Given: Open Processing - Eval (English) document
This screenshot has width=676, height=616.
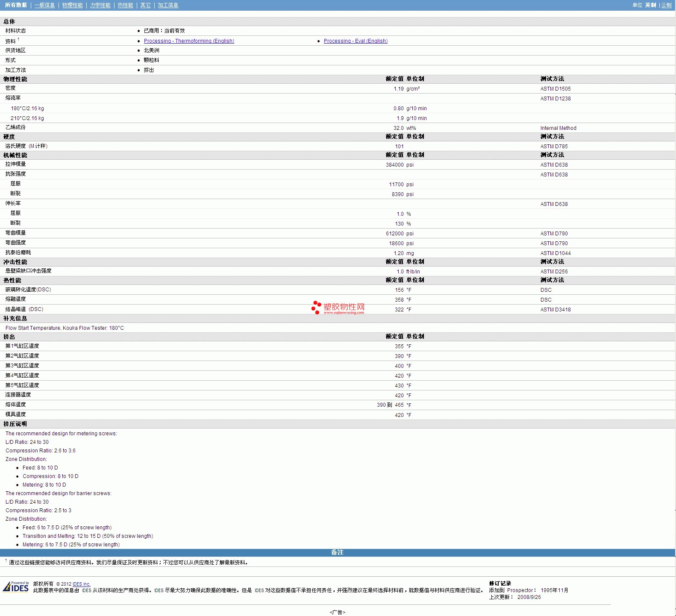Looking at the screenshot, I should click(356, 41).
